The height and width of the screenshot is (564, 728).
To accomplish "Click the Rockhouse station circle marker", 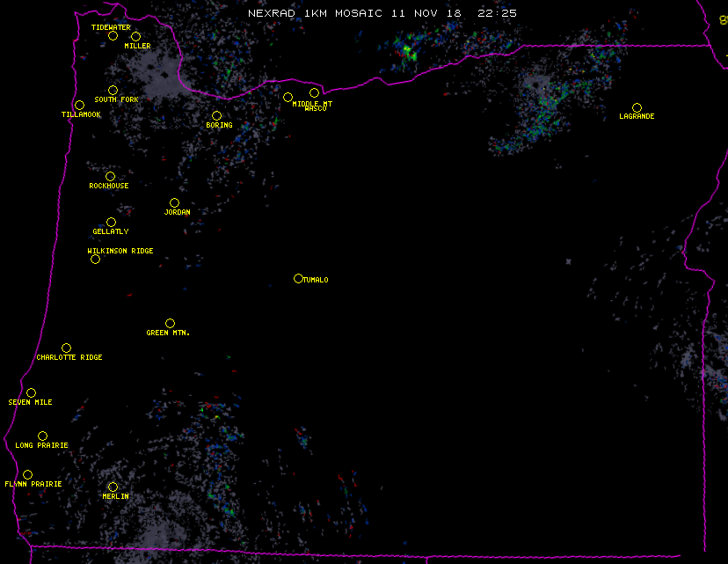I will [x=110, y=176].
